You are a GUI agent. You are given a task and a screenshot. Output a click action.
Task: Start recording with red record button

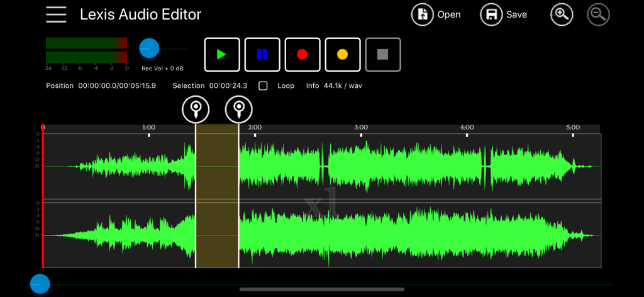[303, 55]
